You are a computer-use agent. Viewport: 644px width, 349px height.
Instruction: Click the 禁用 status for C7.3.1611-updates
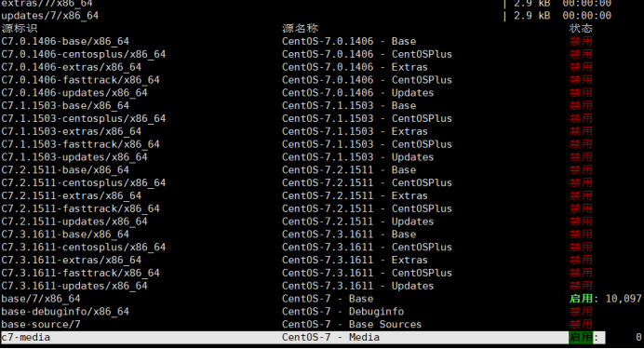(x=581, y=286)
